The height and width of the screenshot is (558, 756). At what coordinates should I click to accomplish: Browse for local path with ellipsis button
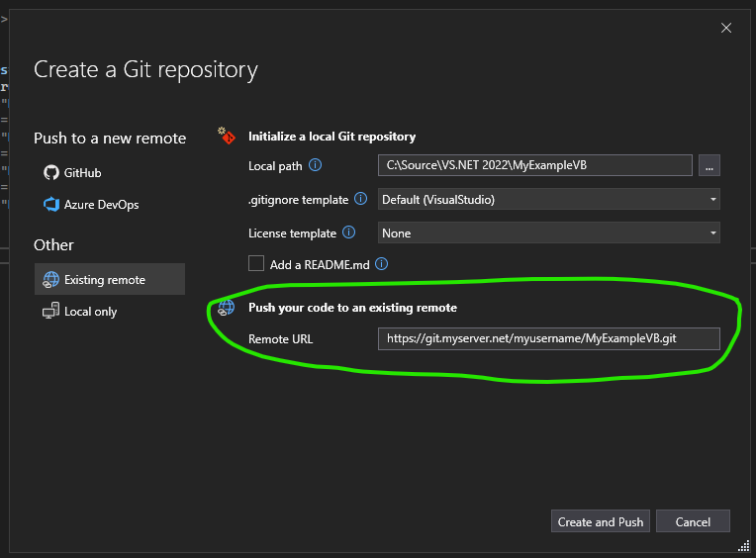pos(709,166)
